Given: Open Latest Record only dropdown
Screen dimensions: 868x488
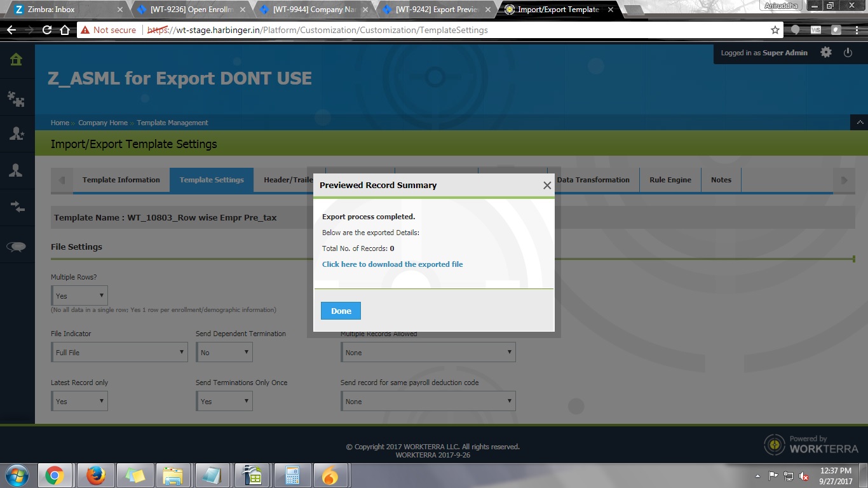Looking at the screenshot, I should (x=79, y=401).
